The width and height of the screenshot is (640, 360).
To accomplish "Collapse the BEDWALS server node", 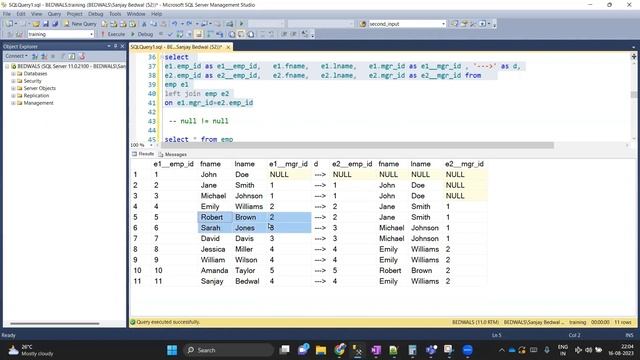I will click(x=7, y=66).
